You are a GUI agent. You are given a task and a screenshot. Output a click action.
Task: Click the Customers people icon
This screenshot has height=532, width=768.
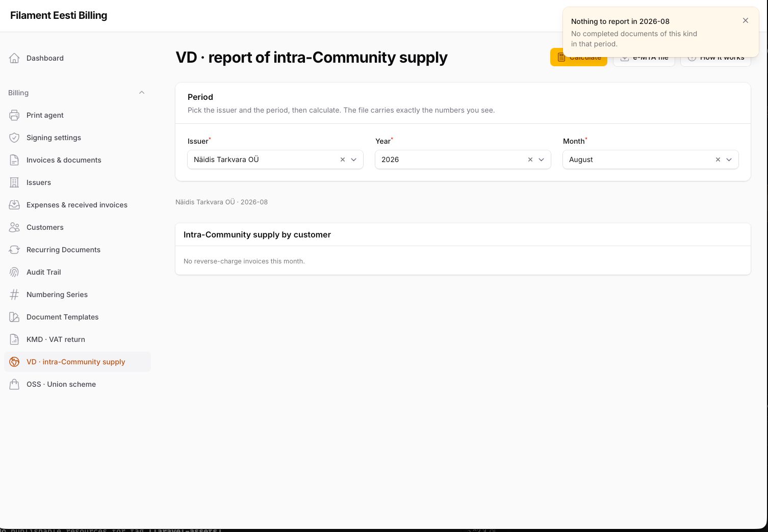click(14, 227)
